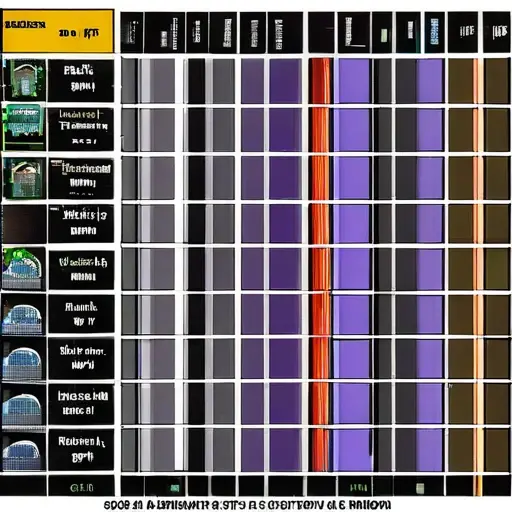This screenshot has height=512, width=512.
Task: Click the pale square icon in footer row
Action: pos(420,489)
